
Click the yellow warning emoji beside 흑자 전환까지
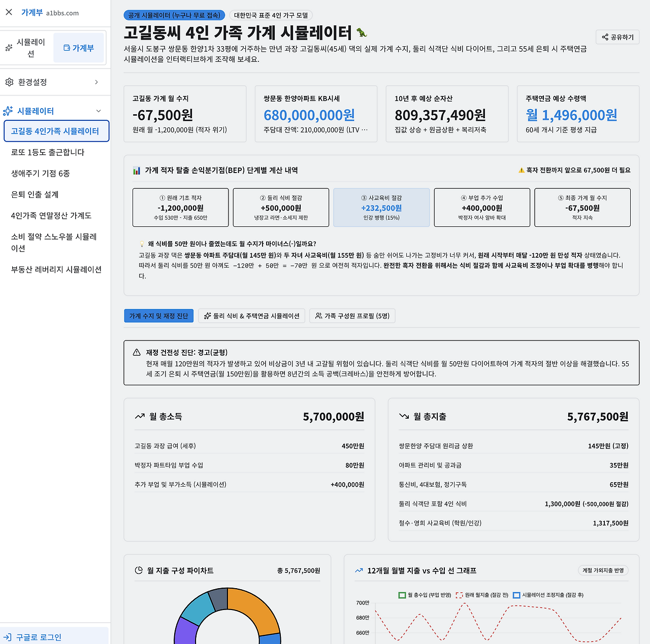coord(521,171)
